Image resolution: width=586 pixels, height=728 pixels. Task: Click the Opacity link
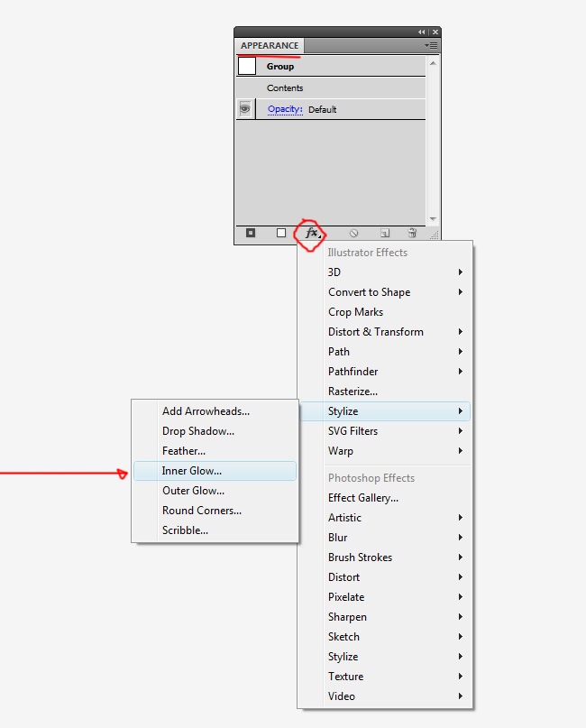pyautogui.click(x=285, y=109)
